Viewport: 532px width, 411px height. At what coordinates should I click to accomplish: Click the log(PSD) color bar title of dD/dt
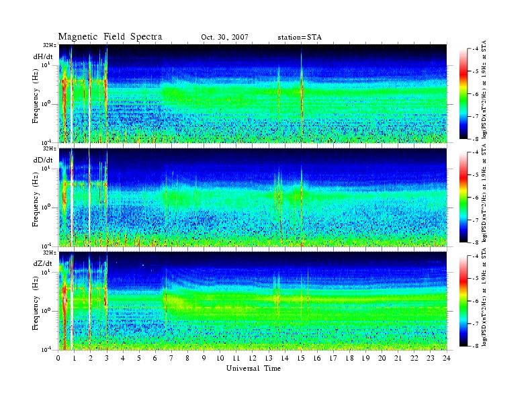484,193
